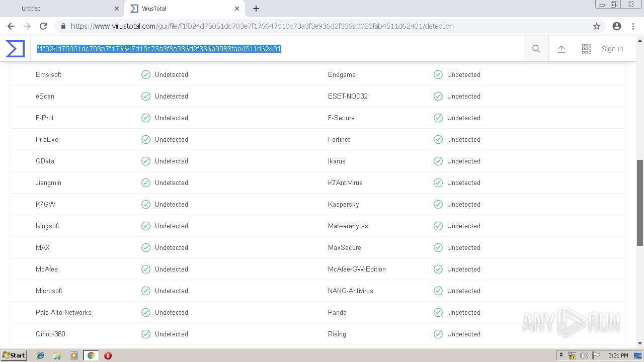Image resolution: width=644 pixels, height=362 pixels.
Task: Bookmark this page with star icon
Action: point(597,26)
